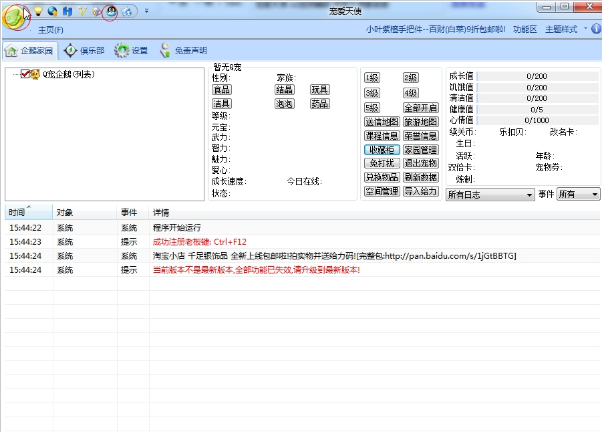Image resolution: width=602 pixels, height=432 pixels.
Task: Click the QQ penguin icon in quick toolbar
Action: point(110,11)
